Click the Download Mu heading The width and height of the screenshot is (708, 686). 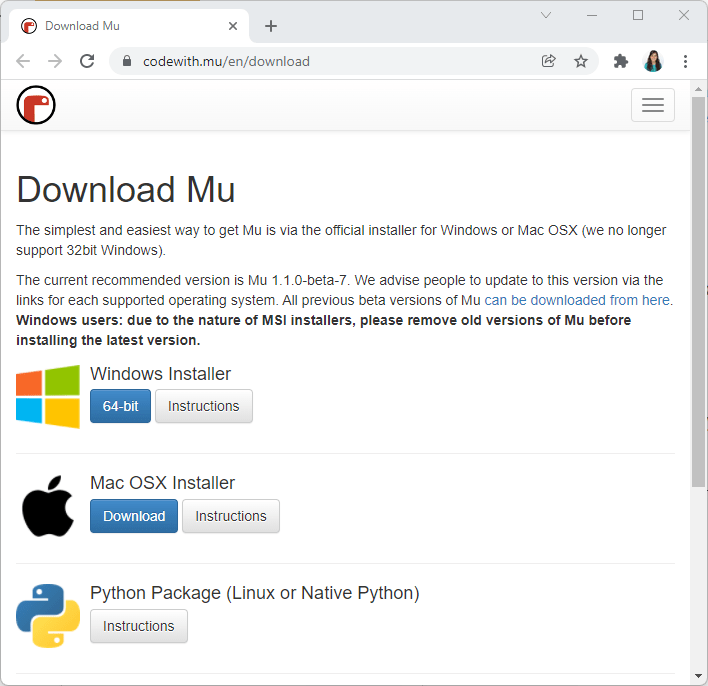[126, 190]
